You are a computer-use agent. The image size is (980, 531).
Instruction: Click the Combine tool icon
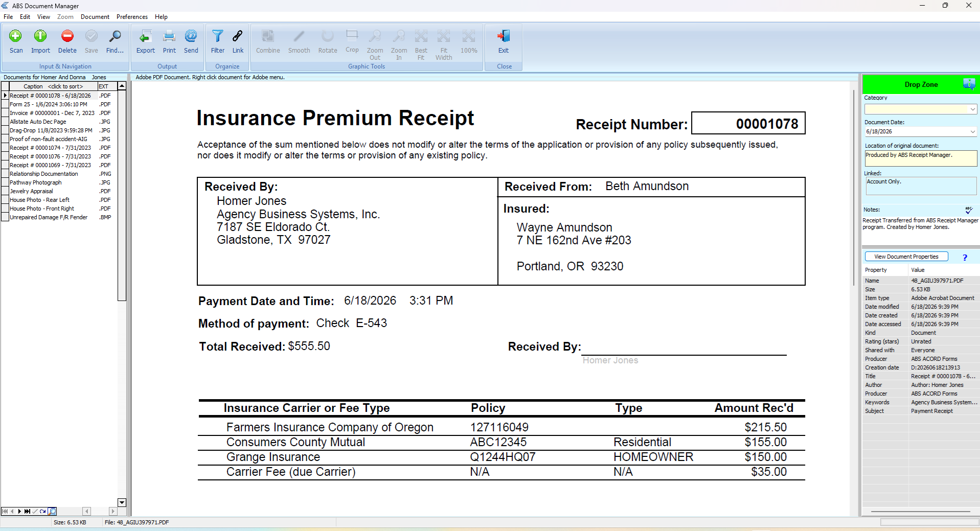[268, 36]
